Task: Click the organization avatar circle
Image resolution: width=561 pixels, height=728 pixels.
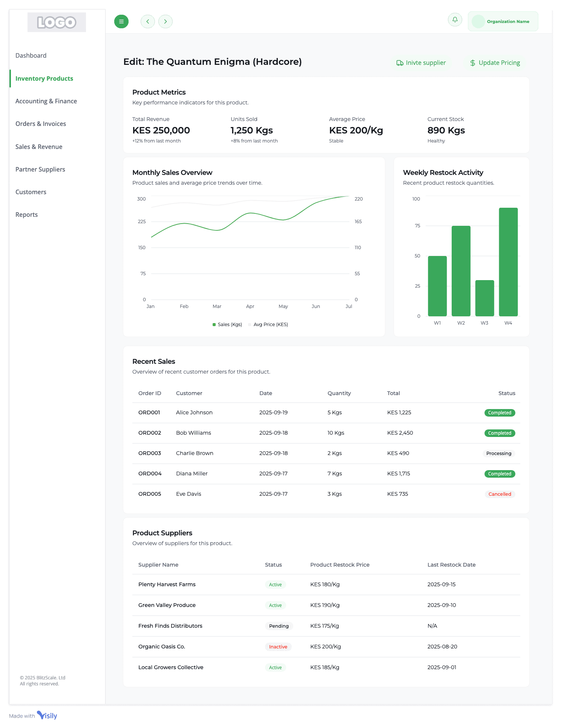Action: coord(478,21)
